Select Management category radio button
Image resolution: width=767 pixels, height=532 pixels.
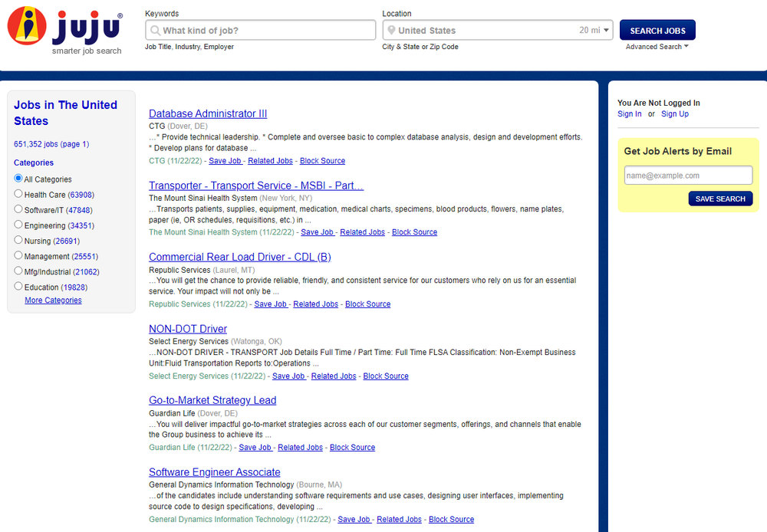[x=18, y=255]
